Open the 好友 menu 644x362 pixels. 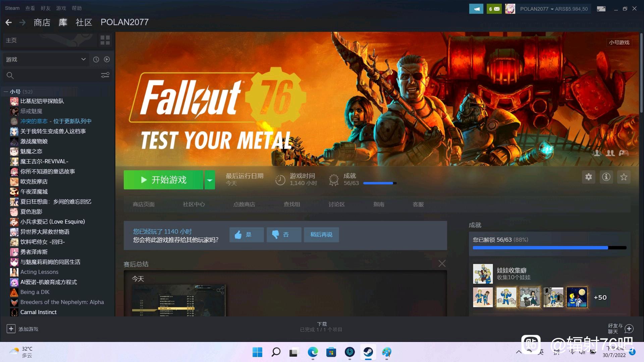(x=46, y=8)
